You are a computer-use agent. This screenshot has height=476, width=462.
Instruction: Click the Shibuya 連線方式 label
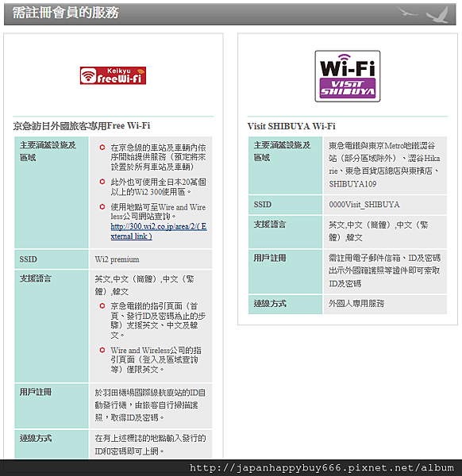pyautogui.click(x=270, y=304)
